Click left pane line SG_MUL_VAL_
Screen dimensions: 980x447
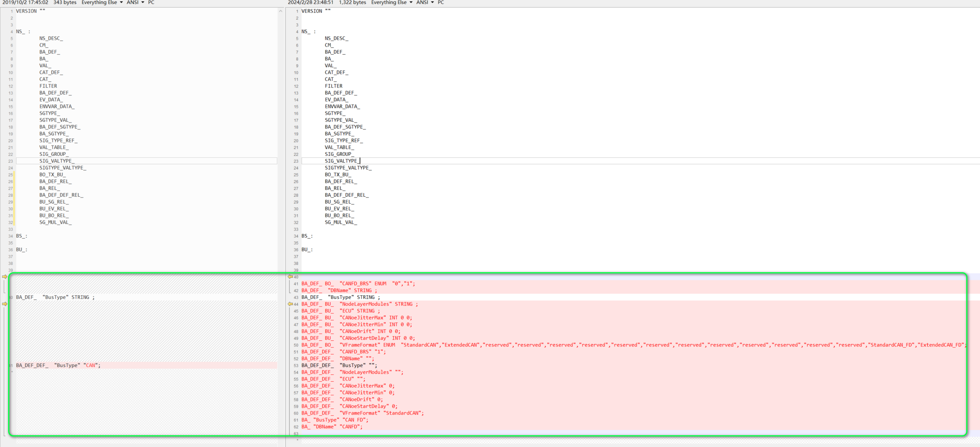click(x=56, y=222)
